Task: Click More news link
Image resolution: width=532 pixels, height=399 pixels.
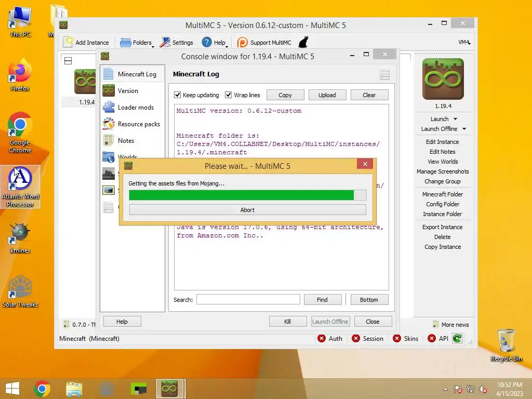Action: point(451,325)
